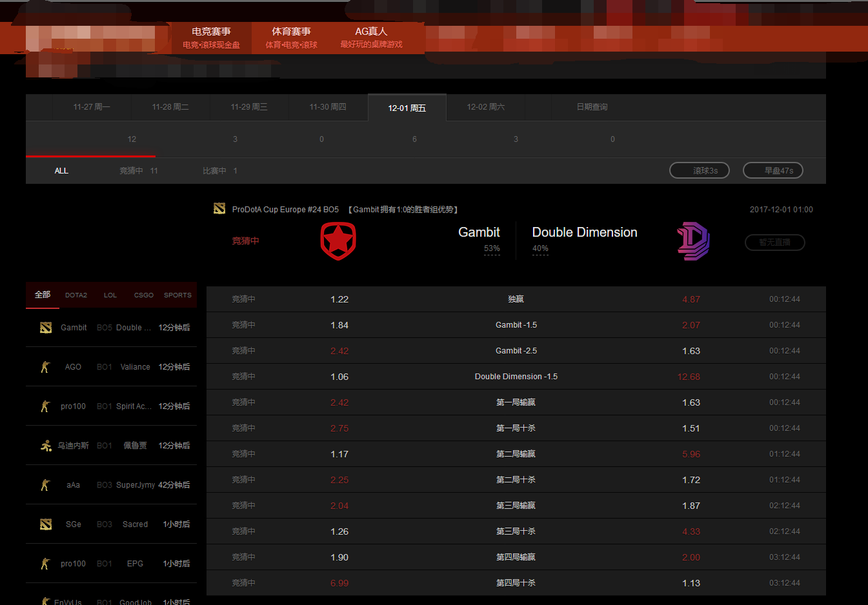This screenshot has width=868, height=605.
Task: Switch to the 11-28 周二 date tab
Action: 170,107
